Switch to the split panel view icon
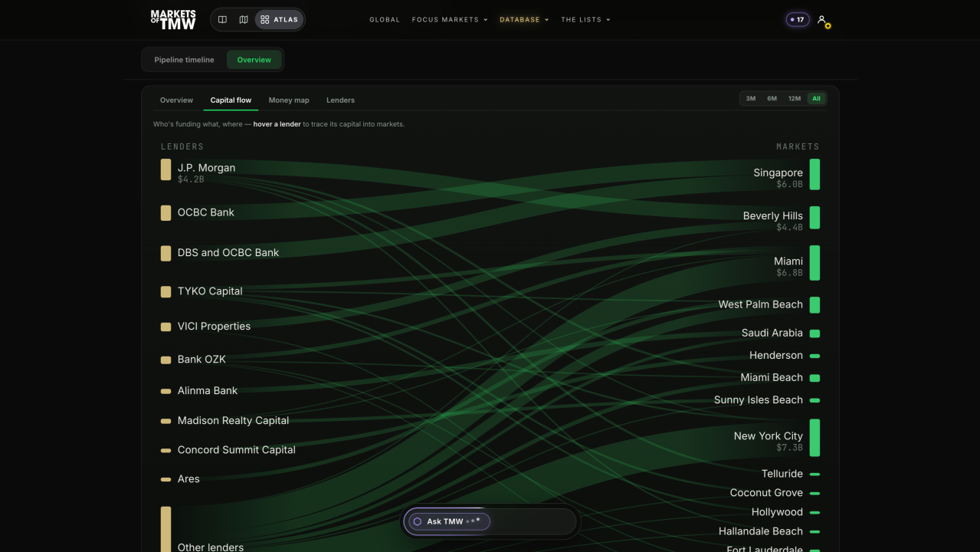Screen dimensions: 980x552 coord(222,20)
